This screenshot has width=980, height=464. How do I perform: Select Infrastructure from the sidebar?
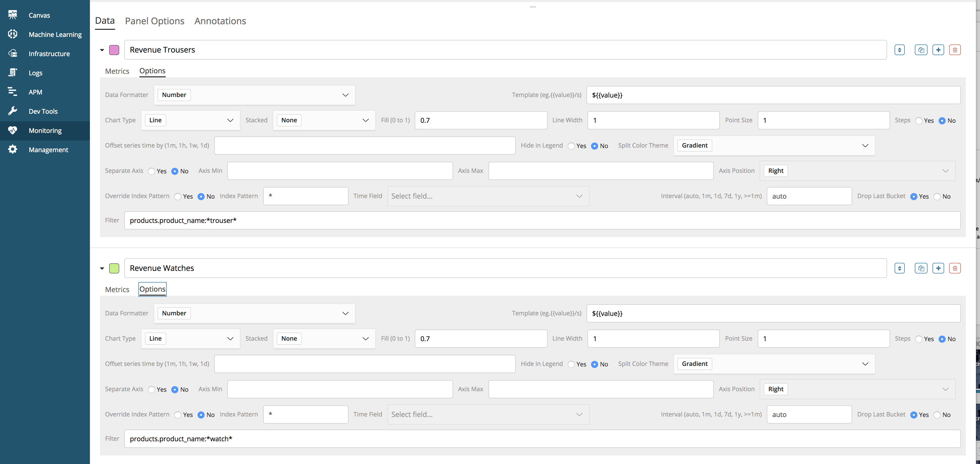[x=50, y=54]
